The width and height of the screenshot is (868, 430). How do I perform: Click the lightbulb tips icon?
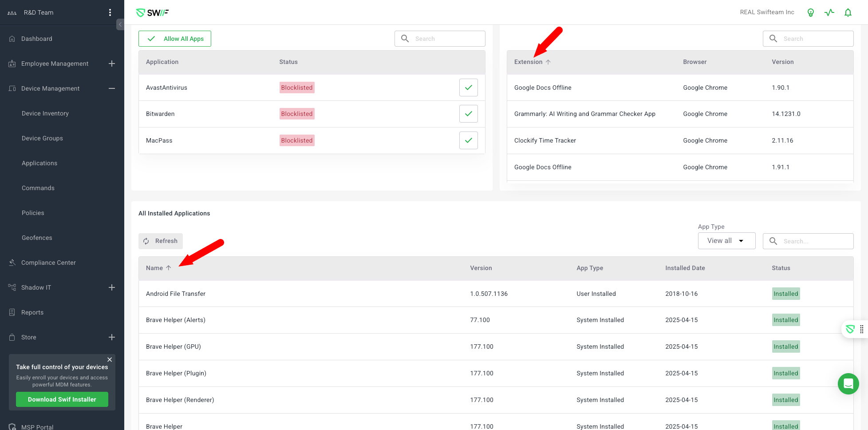(x=810, y=12)
